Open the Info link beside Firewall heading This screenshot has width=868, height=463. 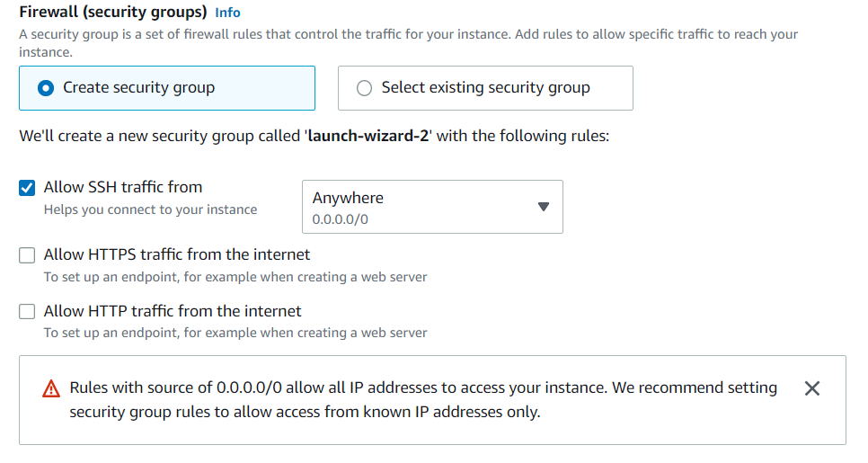pyautogui.click(x=227, y=13)
